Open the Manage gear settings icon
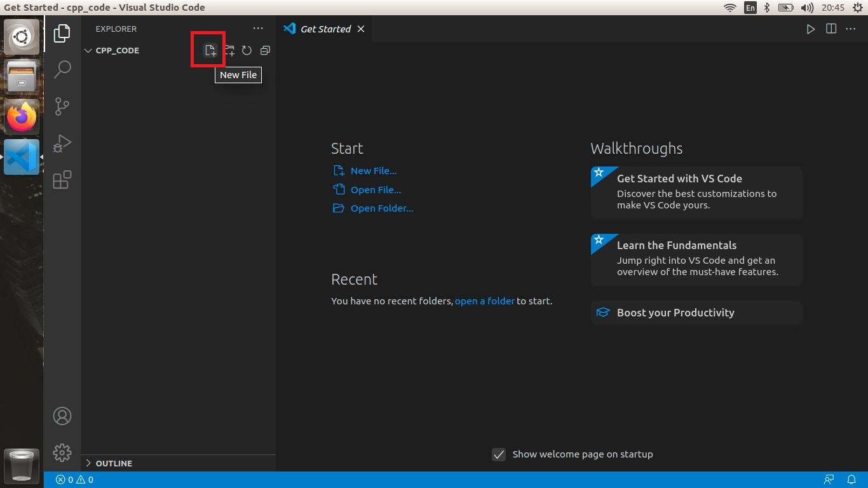 tap(62, 452)
